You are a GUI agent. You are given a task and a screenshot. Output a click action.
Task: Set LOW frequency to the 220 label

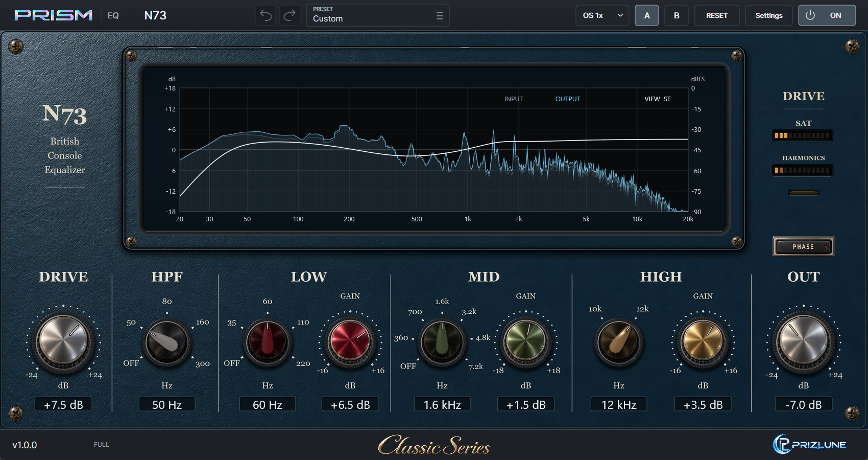tap(303, 363)
